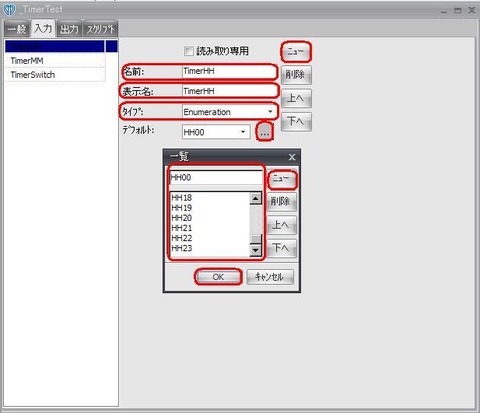Screen dimensions: 480x413
Task: Select the 入力 tab
Action: tap(43, 28)
